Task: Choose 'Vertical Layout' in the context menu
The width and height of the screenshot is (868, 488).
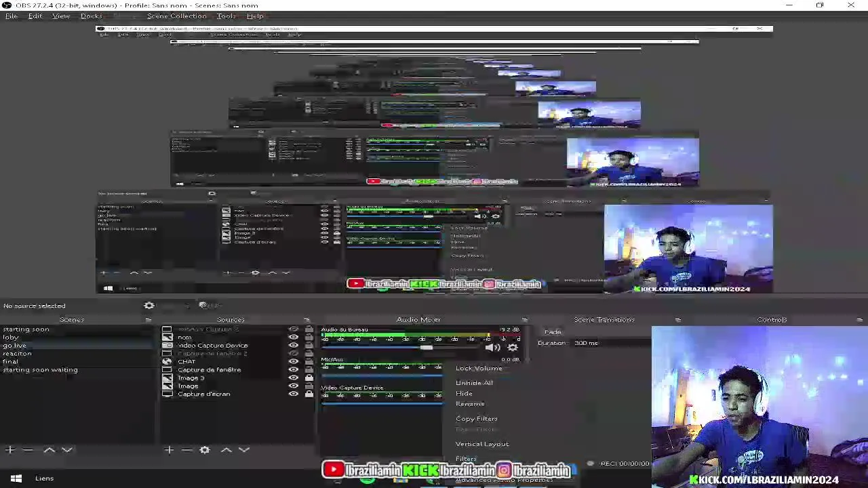Action: [x=481, y=444]
